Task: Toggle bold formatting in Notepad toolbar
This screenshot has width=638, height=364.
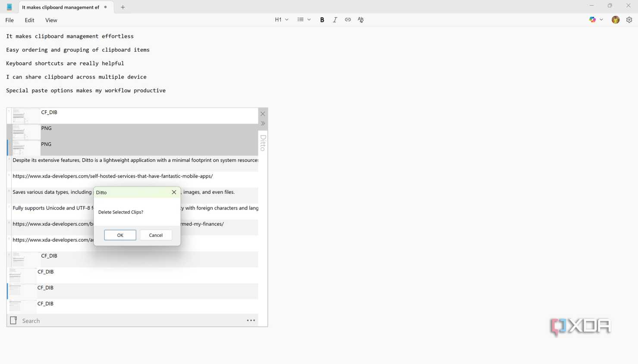Action: coord(322,20)
